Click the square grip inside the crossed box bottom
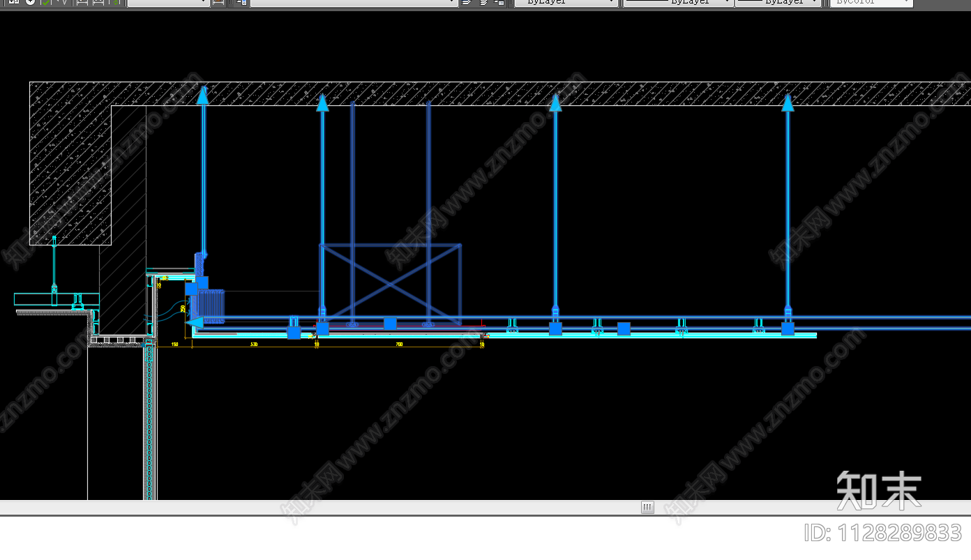The width and height of the screenshot is (971, 560). coord(390,324)
